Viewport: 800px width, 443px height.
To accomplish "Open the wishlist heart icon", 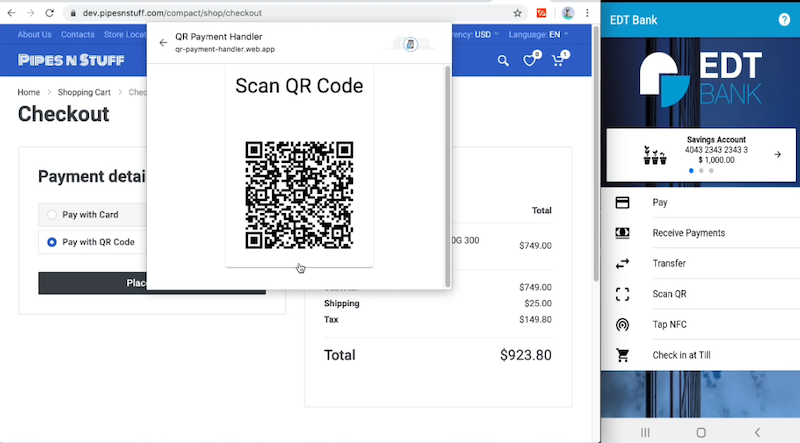I will 531,61.
